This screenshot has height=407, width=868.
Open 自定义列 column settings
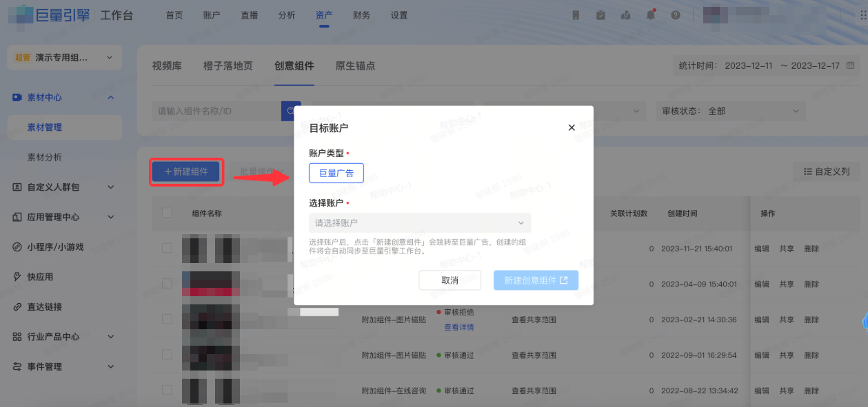point(827,171)
